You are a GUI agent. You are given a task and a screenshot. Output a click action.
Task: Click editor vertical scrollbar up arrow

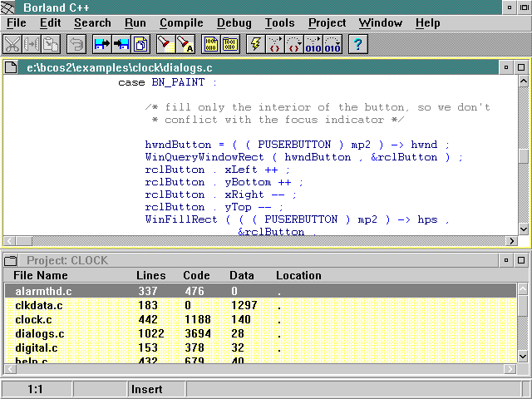524,81
